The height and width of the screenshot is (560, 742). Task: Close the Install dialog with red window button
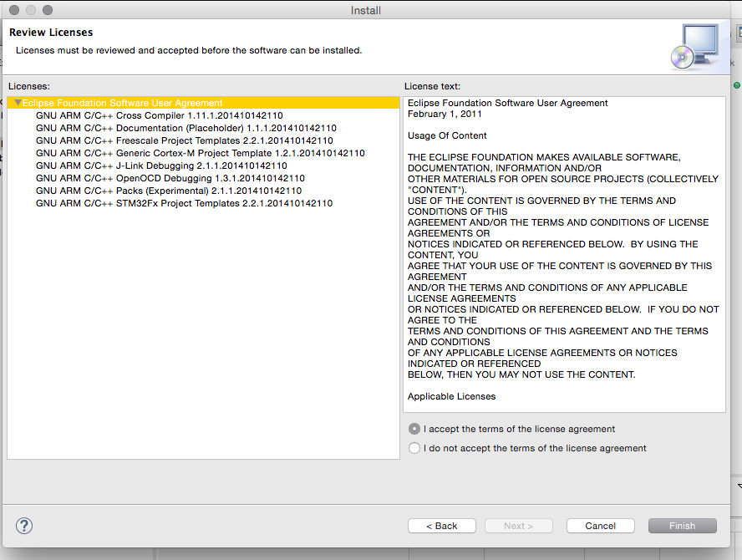click(x=14, y=10)
